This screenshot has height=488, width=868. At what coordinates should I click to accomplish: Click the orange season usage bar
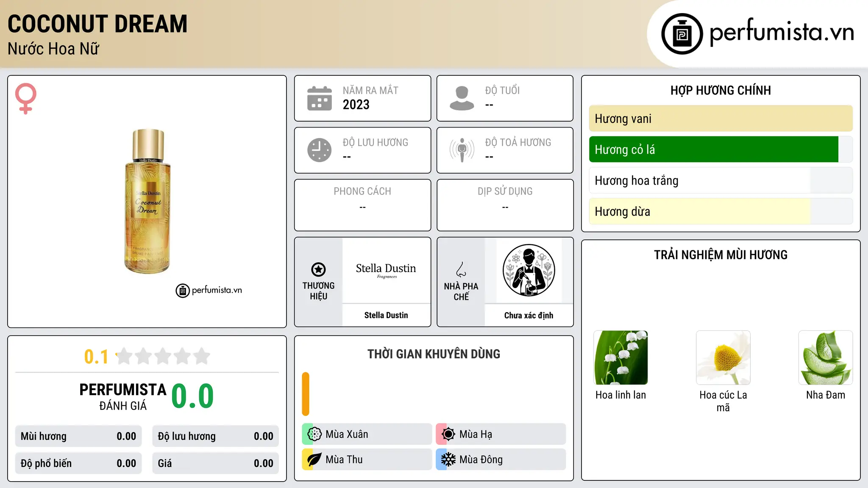click(306, 394)
